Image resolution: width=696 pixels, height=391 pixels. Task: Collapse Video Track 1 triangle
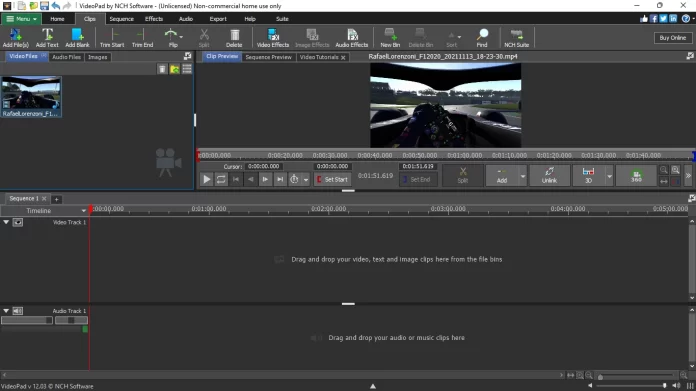point(6,222)
